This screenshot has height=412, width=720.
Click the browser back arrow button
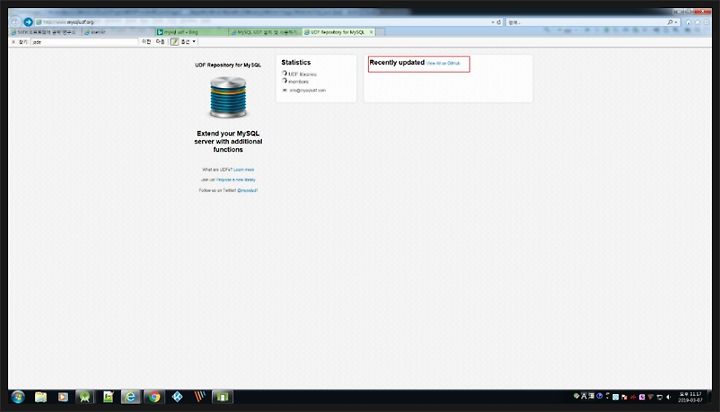click(x=15, y=22)
